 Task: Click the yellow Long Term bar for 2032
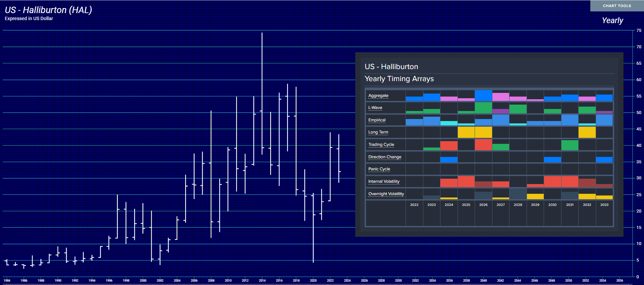pyautogui.click(x=587, y=132)
